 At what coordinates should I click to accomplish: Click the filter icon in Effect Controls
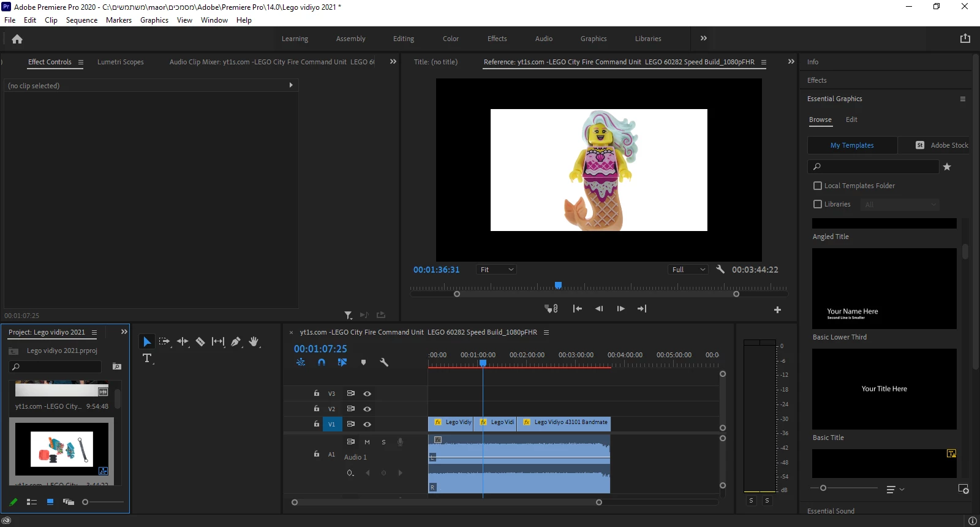click(x=348, y=315)
